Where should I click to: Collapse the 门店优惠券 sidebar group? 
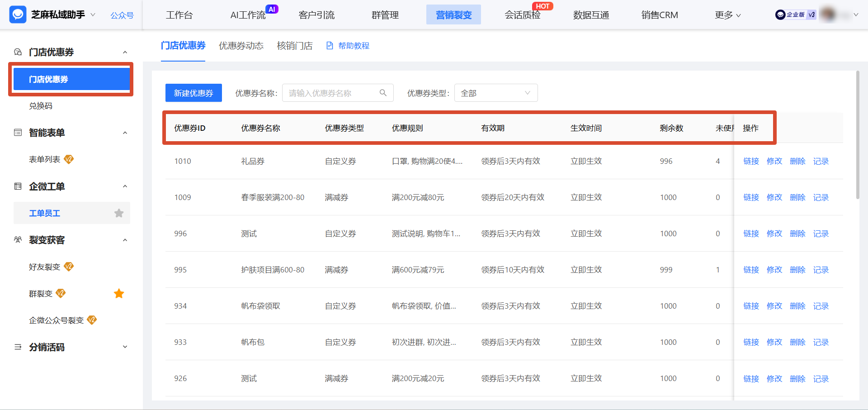pyautogui.click(x=125, y=52)
